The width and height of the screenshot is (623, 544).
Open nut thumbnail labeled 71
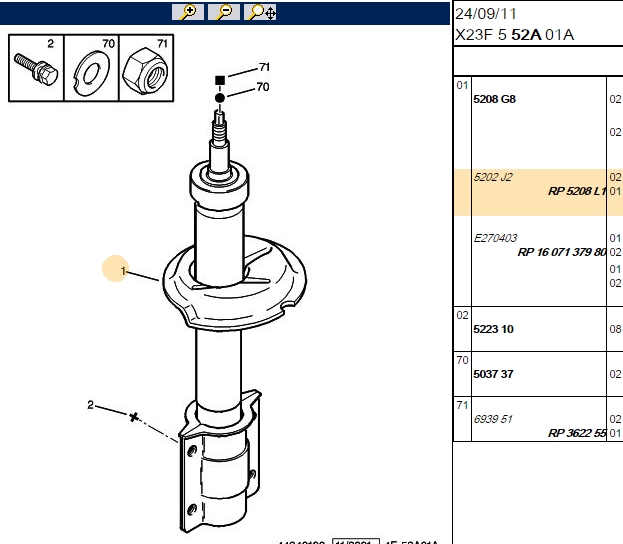[146, 68]
